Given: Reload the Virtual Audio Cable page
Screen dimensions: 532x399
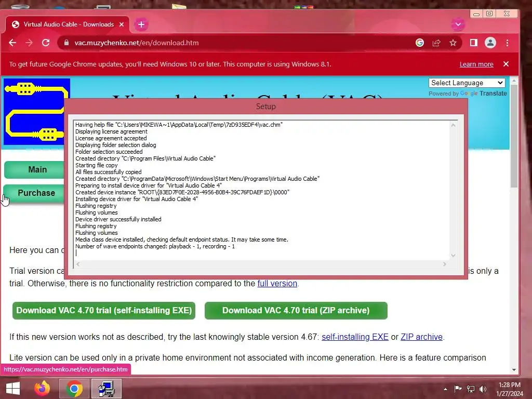Looking at the screenshot, I should pos(46,43).
